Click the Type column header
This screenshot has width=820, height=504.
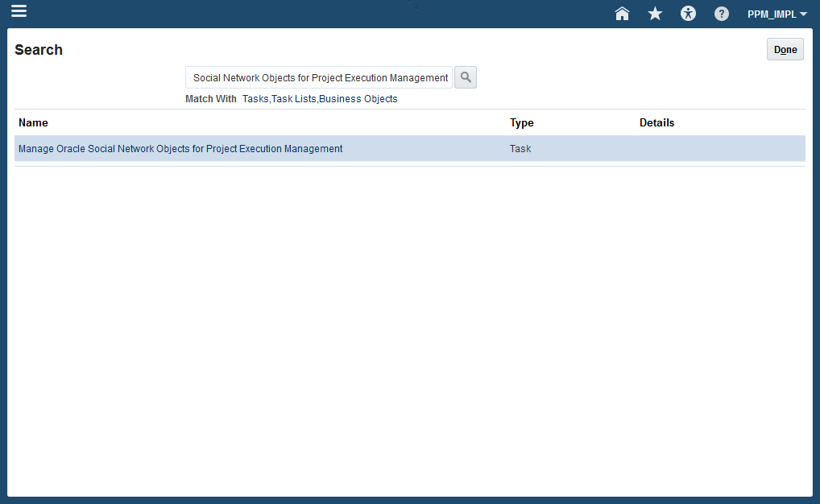[521, 122]
